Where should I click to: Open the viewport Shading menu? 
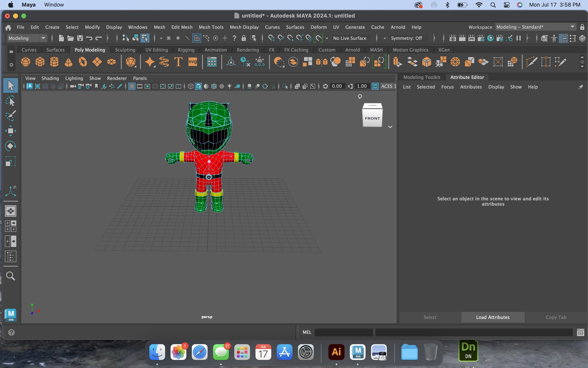tap(50, 78)
